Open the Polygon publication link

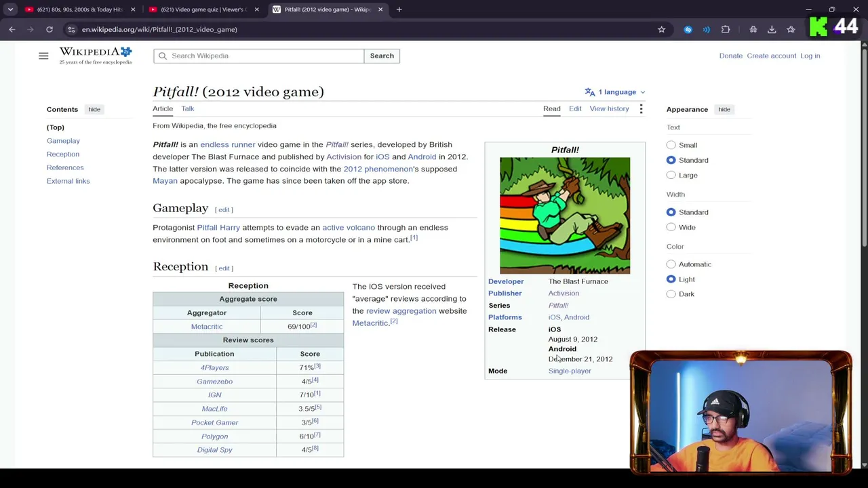[x=214, y=436]
